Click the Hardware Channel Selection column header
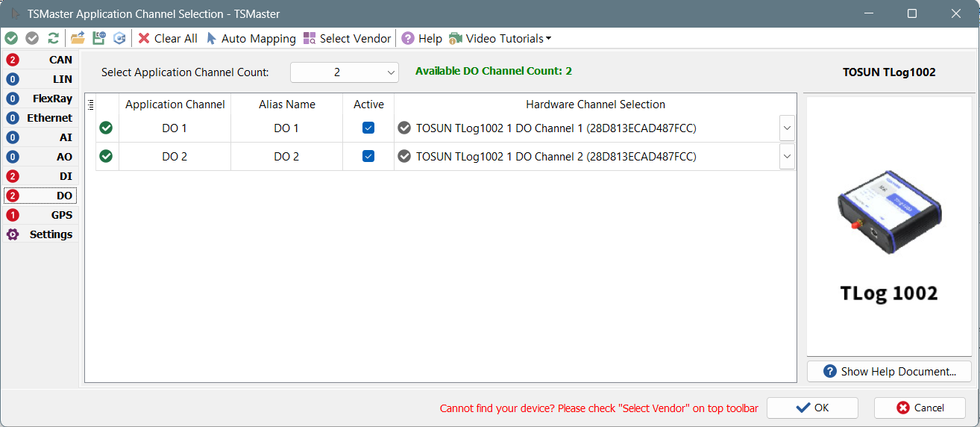The image size is (980, 427). pos(595,105)
